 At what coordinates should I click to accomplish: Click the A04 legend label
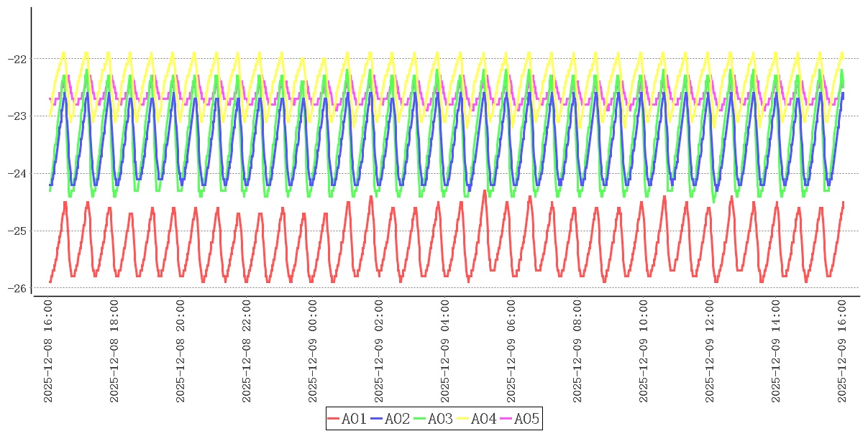coord(484,419)
